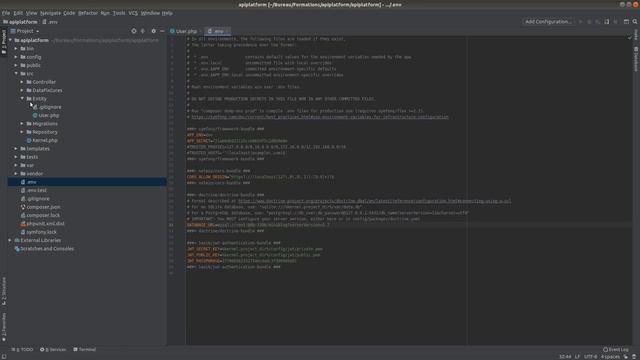
Task: Collapse the apiplatform root folder
Action: tap(10, 40)
